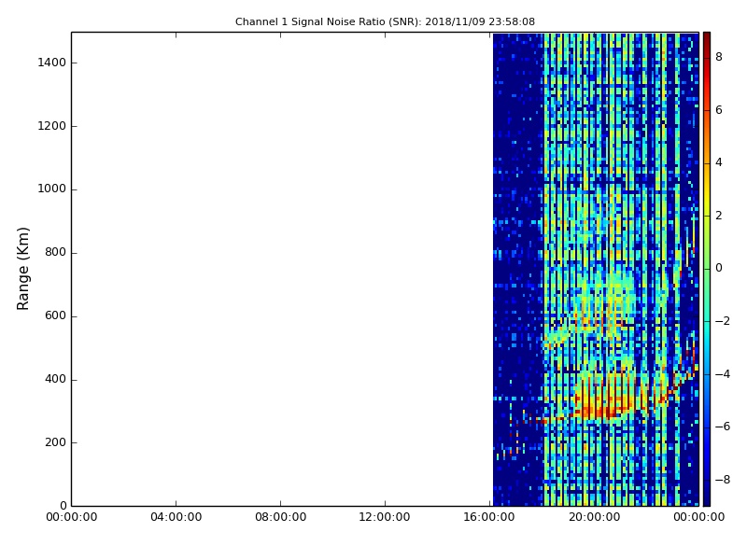Click the 1400 range tick label
This screenshot has width=747, height=560.
[x=52, y=63]
